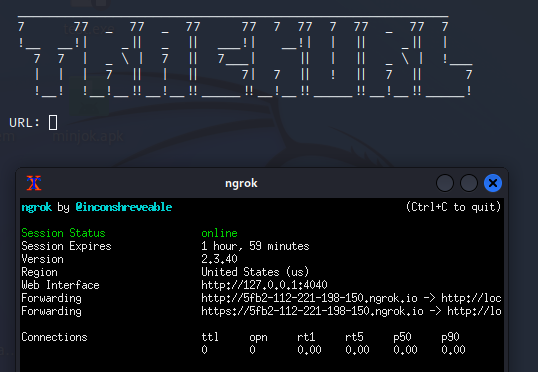Click the xterm icon in ngrok title bar

pyautogui.click(x=34, y=183)
